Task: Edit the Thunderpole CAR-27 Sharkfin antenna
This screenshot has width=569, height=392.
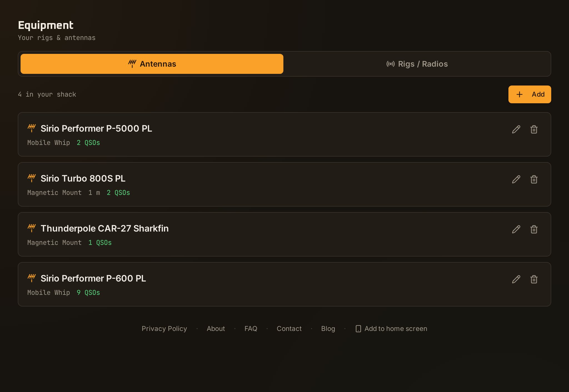Action: (516, 229)
